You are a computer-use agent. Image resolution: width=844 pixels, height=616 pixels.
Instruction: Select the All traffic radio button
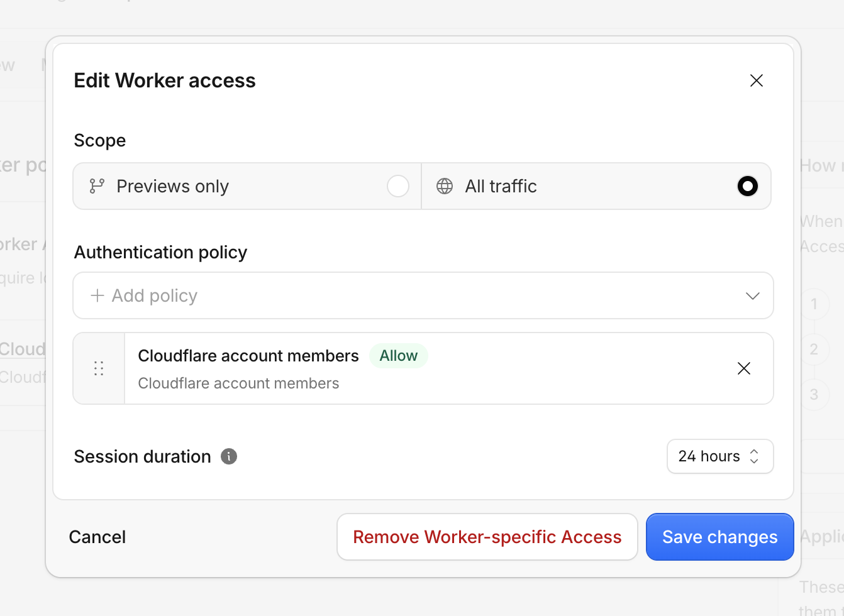(x=748, y=186)
